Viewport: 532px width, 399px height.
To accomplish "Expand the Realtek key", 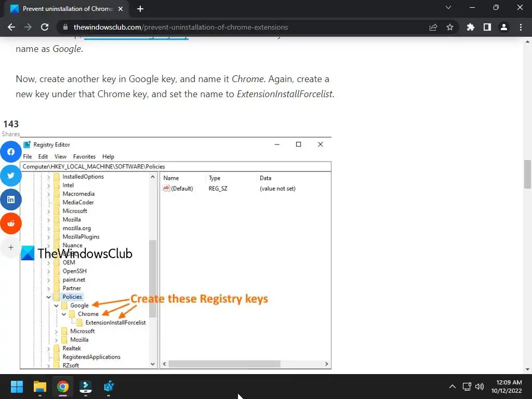I will coord(48,349).
